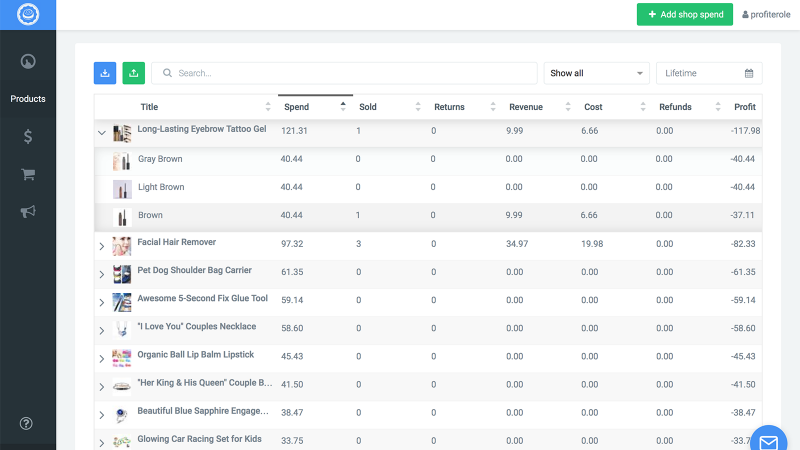Click Gray Brown variant thumbnail
800x450 pixels.
coord(122,161)
